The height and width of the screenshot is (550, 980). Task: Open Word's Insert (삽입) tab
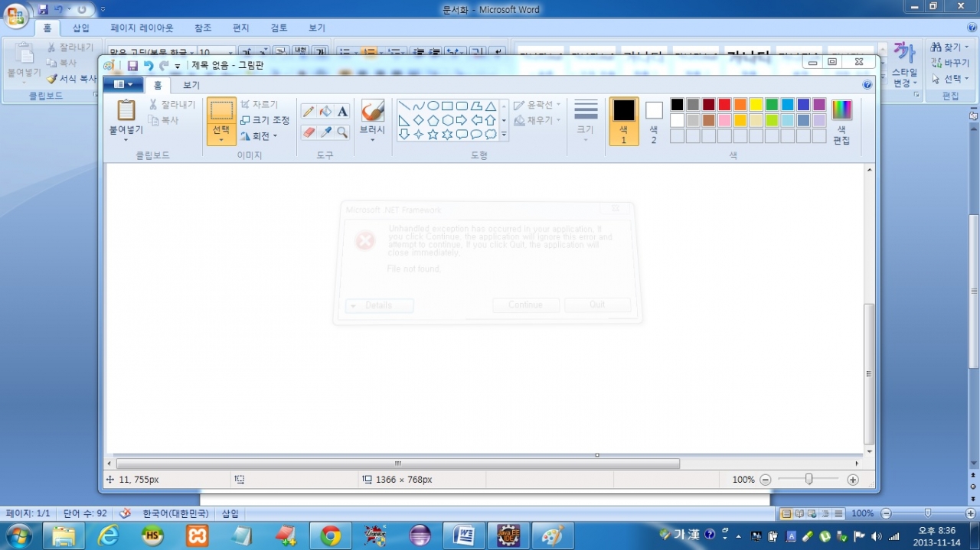80,28
